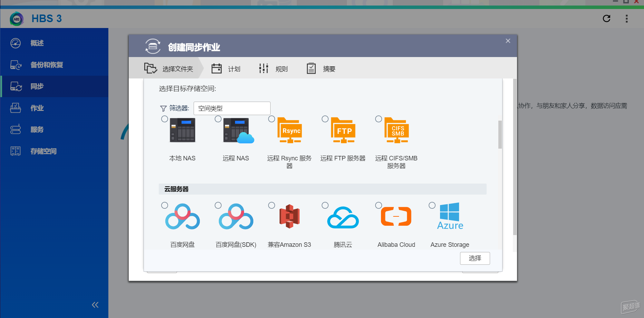The image size is (644, 318).
Task: Click the 本地 NAS label
Action: coord(182,158)
